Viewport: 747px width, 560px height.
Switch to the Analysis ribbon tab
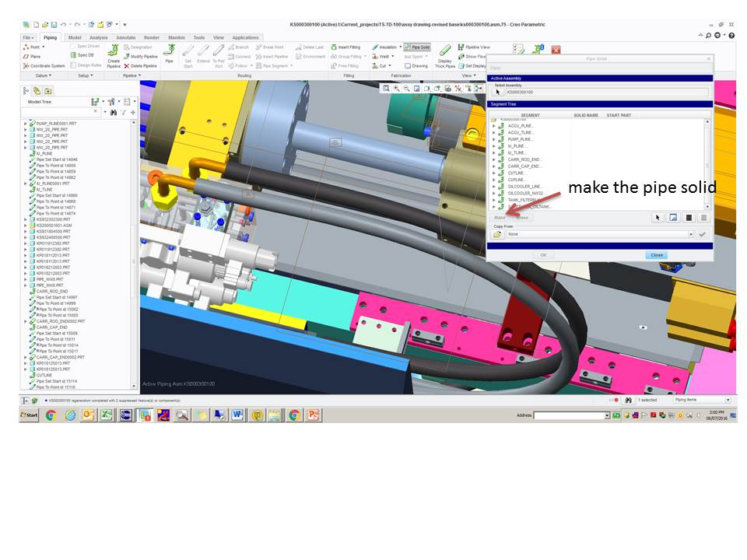pos(99,37)
